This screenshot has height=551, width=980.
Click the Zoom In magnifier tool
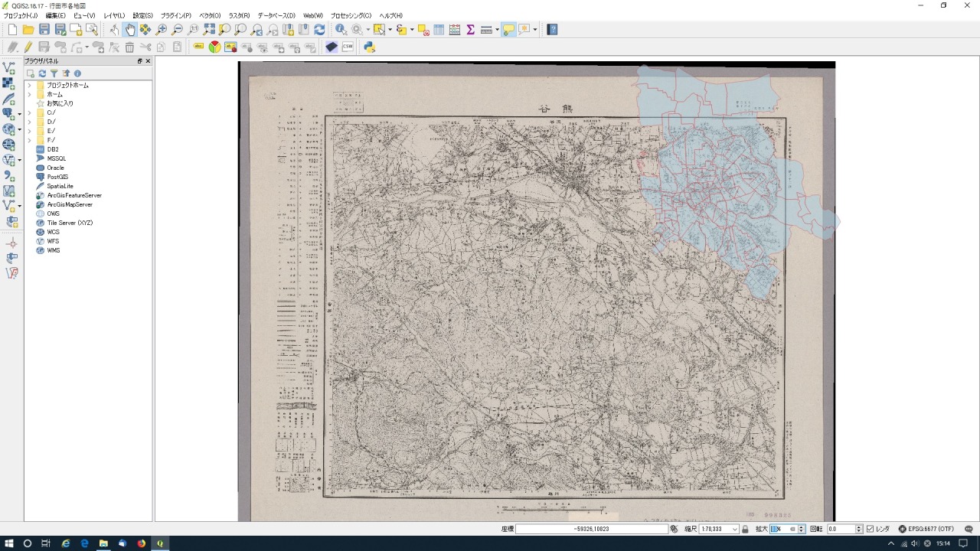[161, 29]
